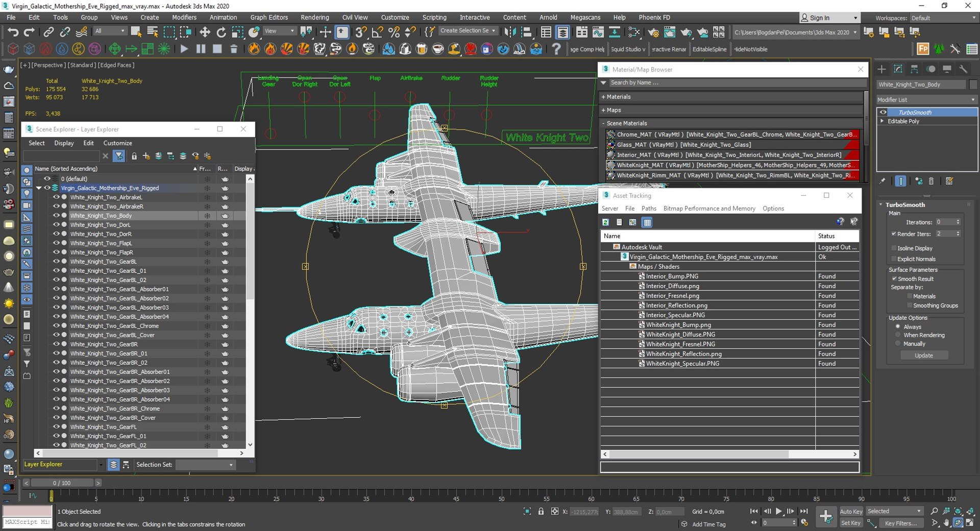Click the Phoenix FD beer preset icon
Screen dimensions: 980x531
click(422, 49)
